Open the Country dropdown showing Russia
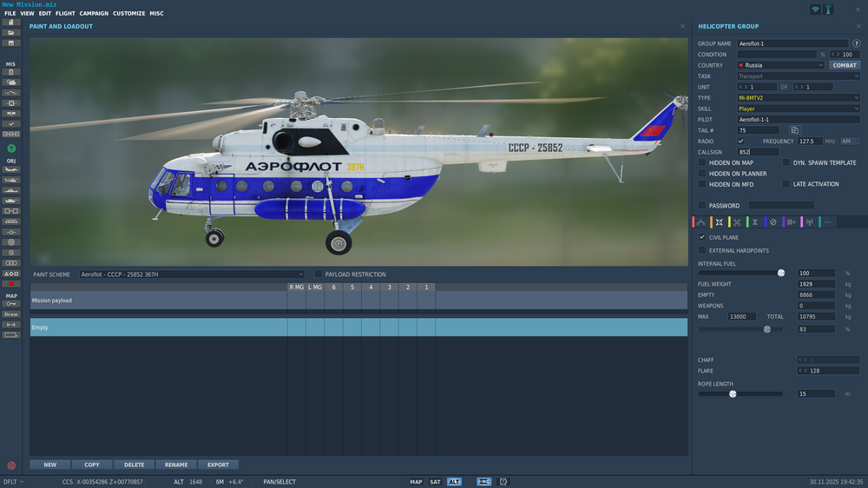This screenshot has width=868, height=488. coord(780,65)
